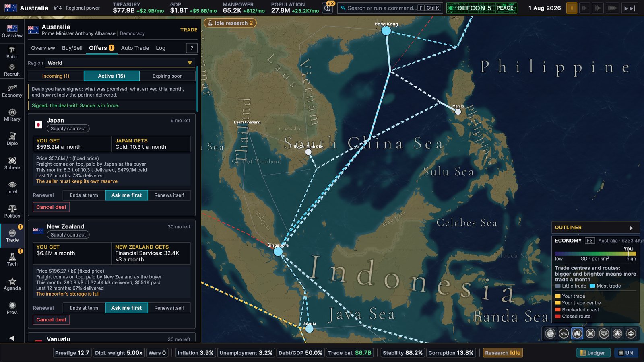Show Expiring soon deals
Screen dimensions: 644x362
click(167, 76)
